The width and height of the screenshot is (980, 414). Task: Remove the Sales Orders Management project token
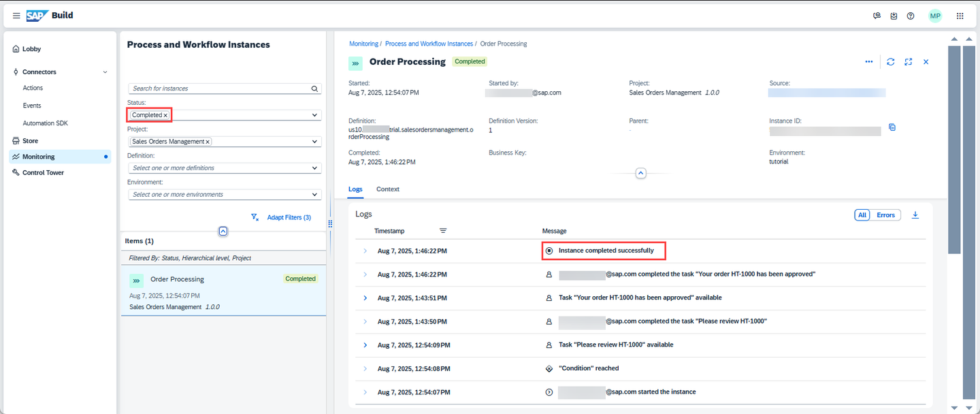(208, 142)
